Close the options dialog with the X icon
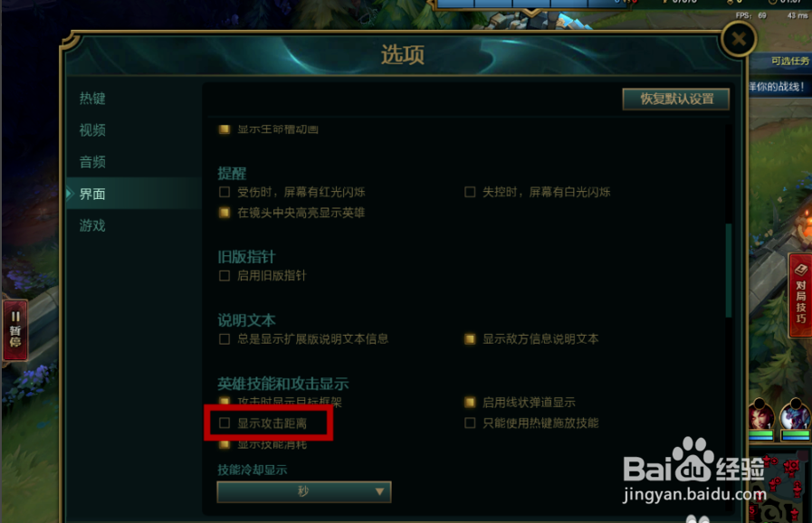This screenshot has width=812, height=523. tap(739, 39)
